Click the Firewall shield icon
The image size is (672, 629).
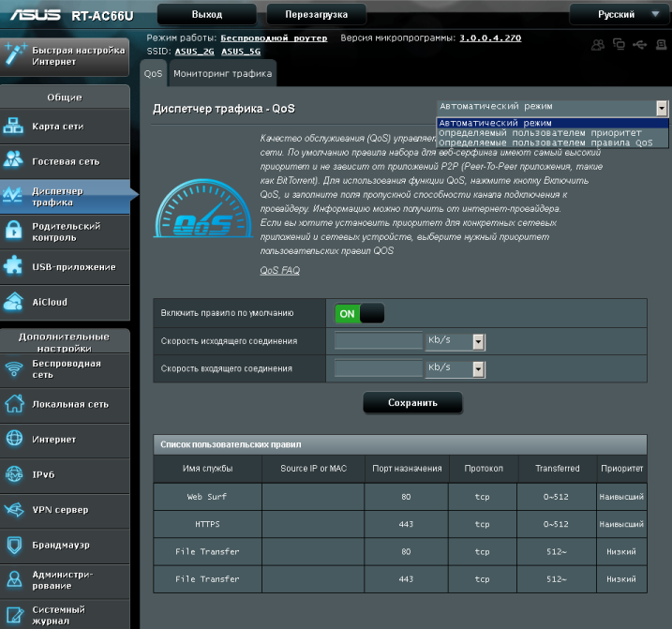coord(15,546)
